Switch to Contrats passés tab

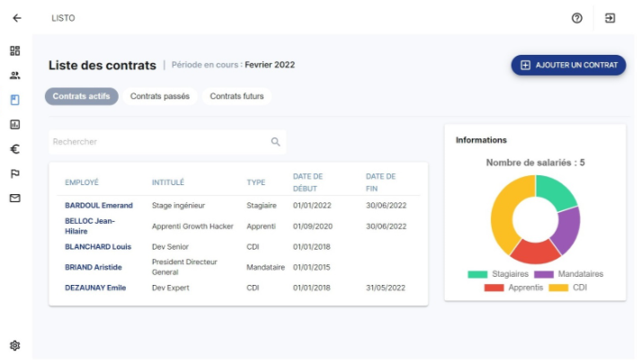[160, 96]
